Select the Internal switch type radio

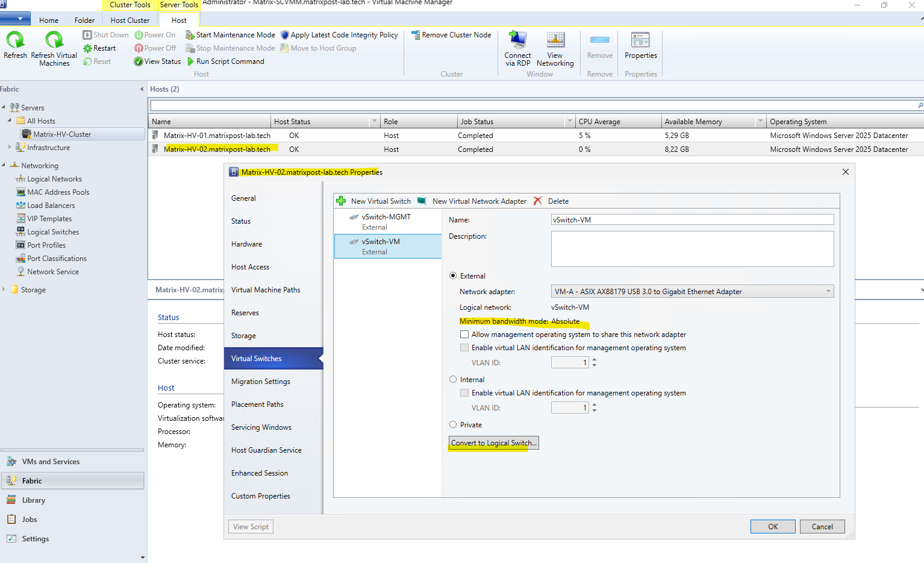click(x=453, y=379)
